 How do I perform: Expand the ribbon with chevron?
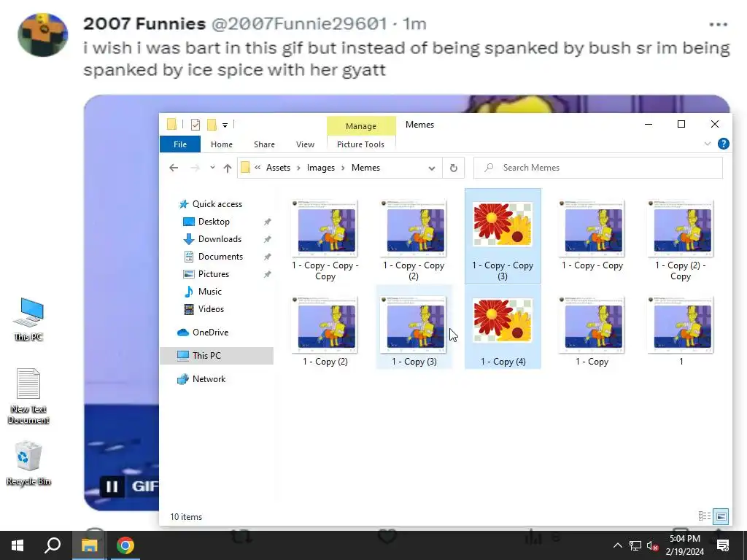[x=708, y=144]
